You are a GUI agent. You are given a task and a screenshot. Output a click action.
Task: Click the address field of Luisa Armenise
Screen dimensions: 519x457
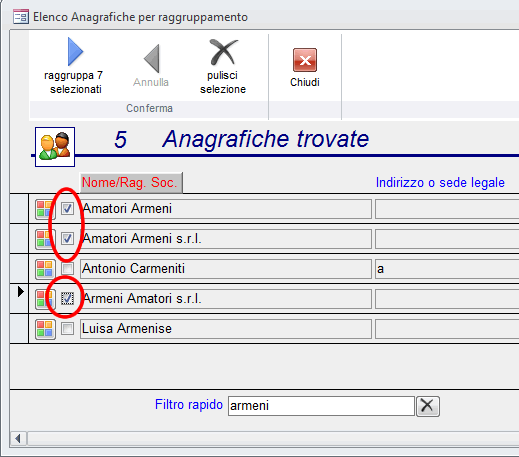point(447,329)
